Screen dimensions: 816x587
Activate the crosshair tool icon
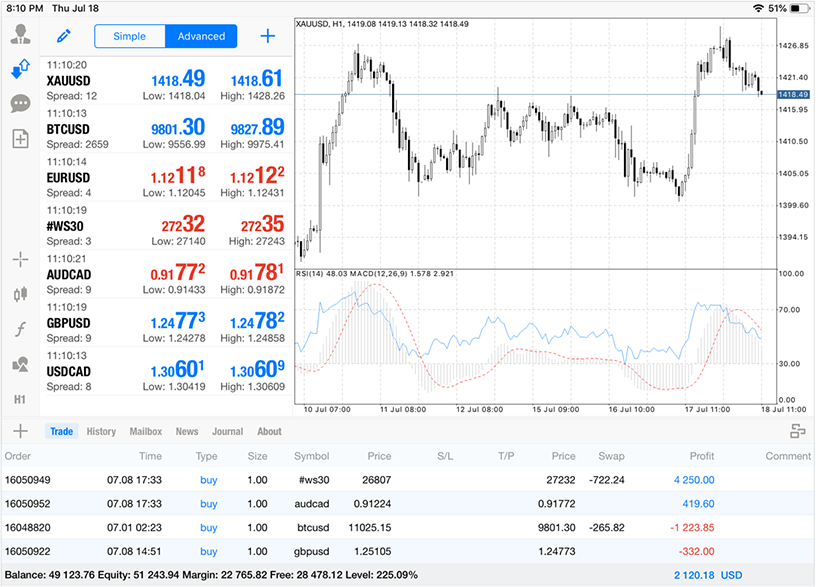pos(20,259)
